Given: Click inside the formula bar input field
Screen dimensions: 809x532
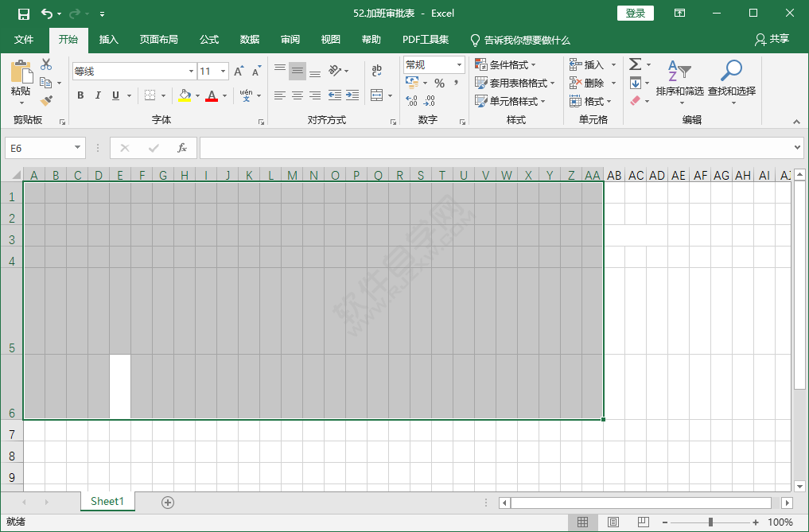Looking at the screenshot, I should click(493, 148).
